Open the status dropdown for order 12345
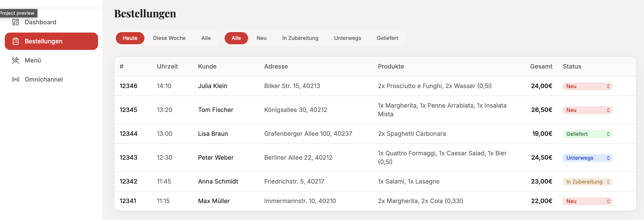The width and height of the screenshot is (644, 220). pos(587,110)
